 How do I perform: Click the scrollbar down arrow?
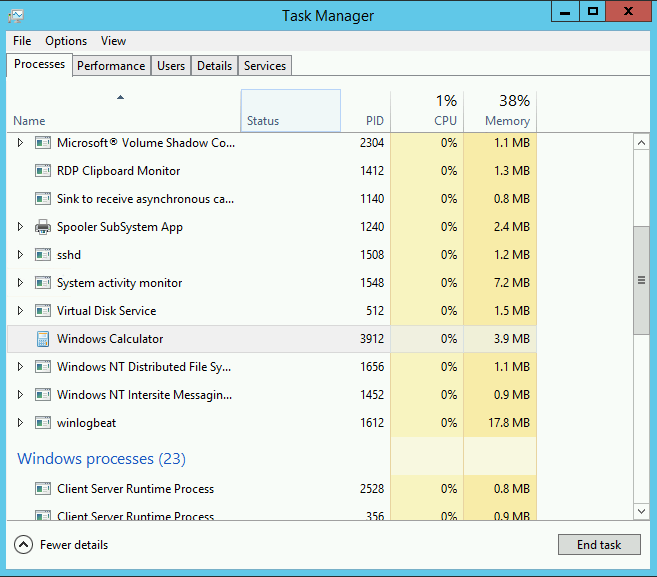641,511
